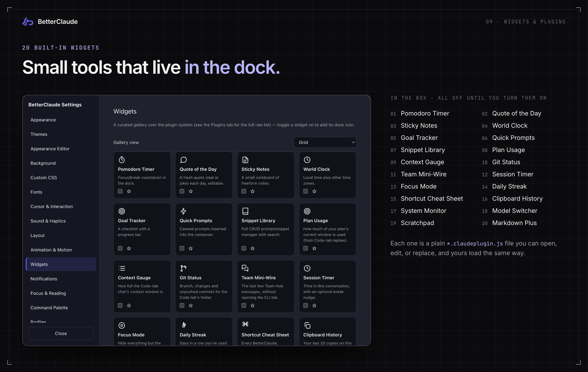
Task: Open the Gallery view Grid dropdown
Action: click(325, 142)
